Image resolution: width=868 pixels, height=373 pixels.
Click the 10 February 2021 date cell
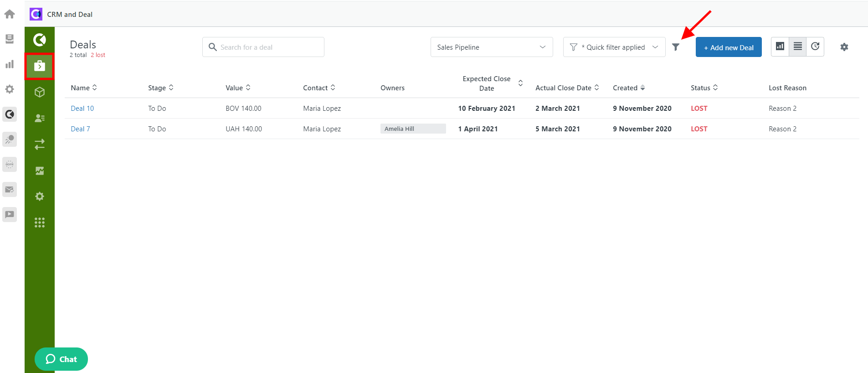pyautogui.click(x=487, y=108)
